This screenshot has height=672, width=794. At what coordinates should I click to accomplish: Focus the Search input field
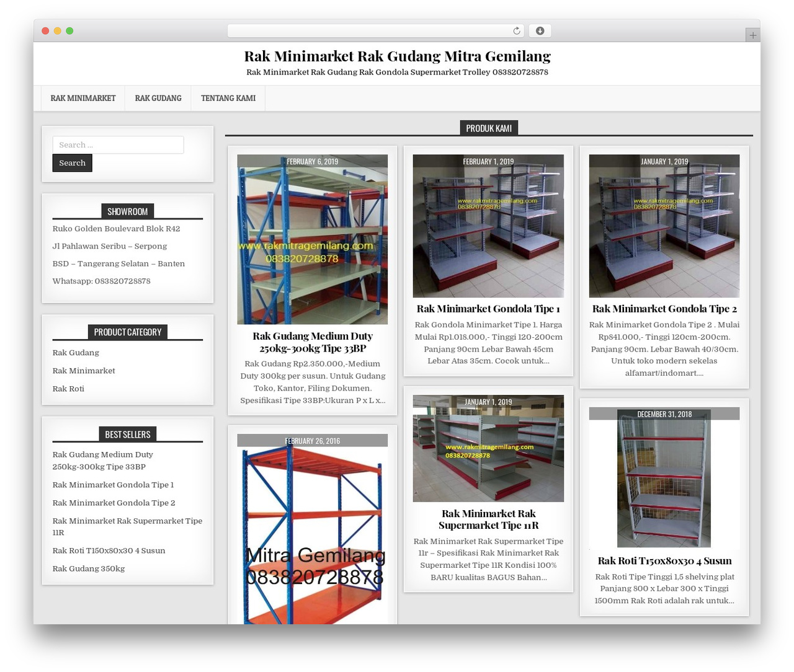pyautogui.click(x=118, y=144)
